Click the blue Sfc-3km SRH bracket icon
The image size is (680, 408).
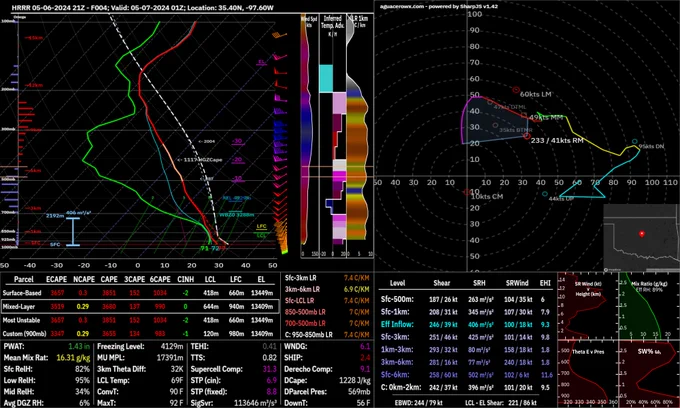pos(73,232)
